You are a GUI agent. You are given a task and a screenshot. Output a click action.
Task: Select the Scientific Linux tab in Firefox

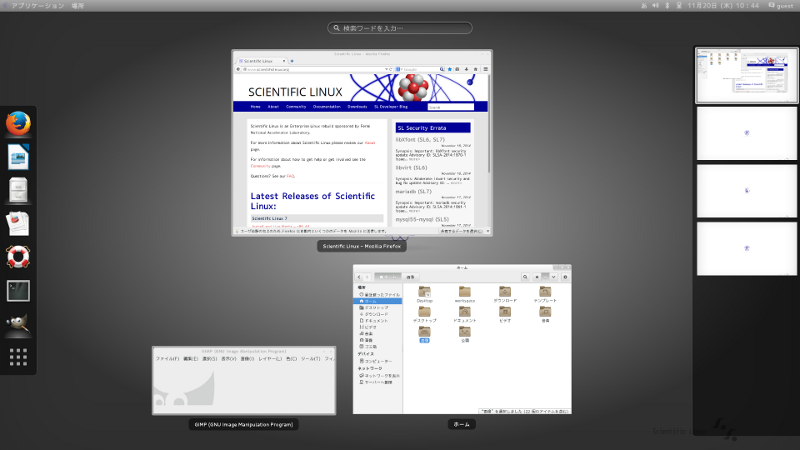(x=262, y=61)
